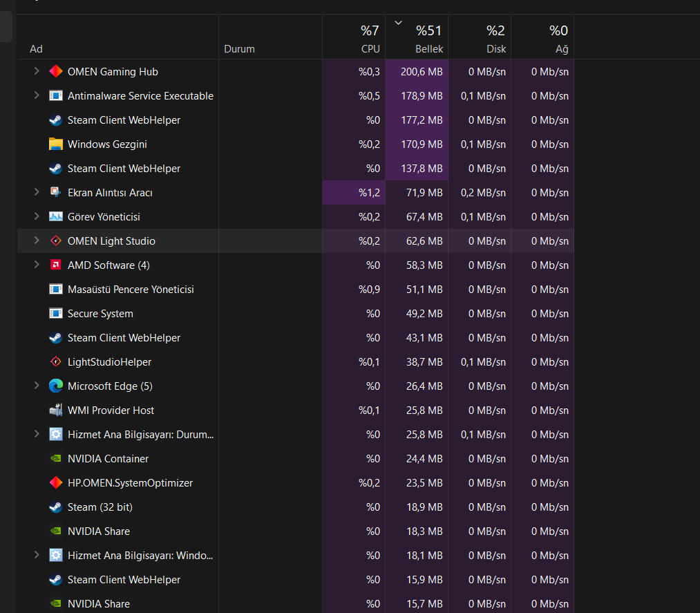This screenshot has width=700, height=613.
Task: Click Steam icon in the 15,9 MB row
Action: coord(56,579)
